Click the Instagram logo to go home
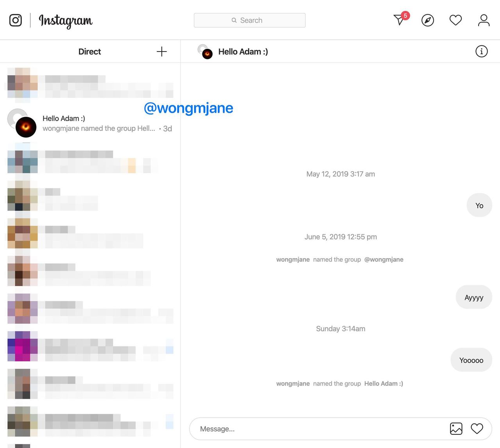This screenshot has width=500, height=448. pyautogui.click(x=65, y=20)
